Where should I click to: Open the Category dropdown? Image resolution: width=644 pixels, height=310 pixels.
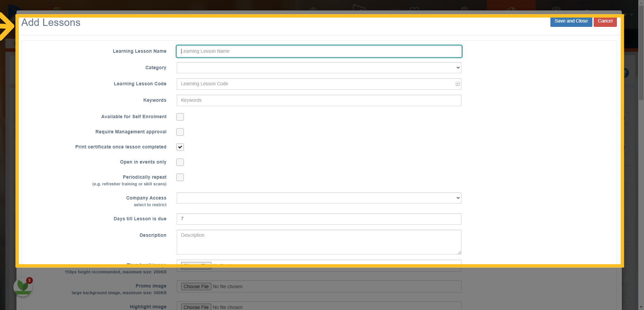[x=319, y=68]
